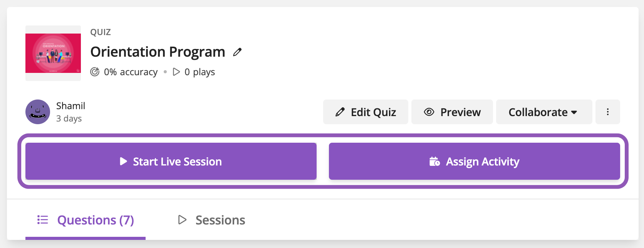Image resolution: width=644 pixels, height=248 pixels.
Task: Click the Edit Quiz button
Action: pyautogui.click(x=366, y=112)
